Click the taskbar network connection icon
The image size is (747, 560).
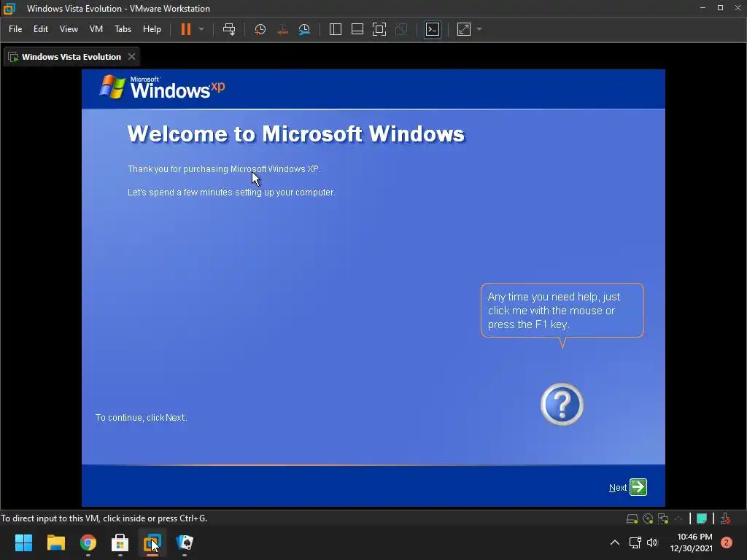pos(635,542)
